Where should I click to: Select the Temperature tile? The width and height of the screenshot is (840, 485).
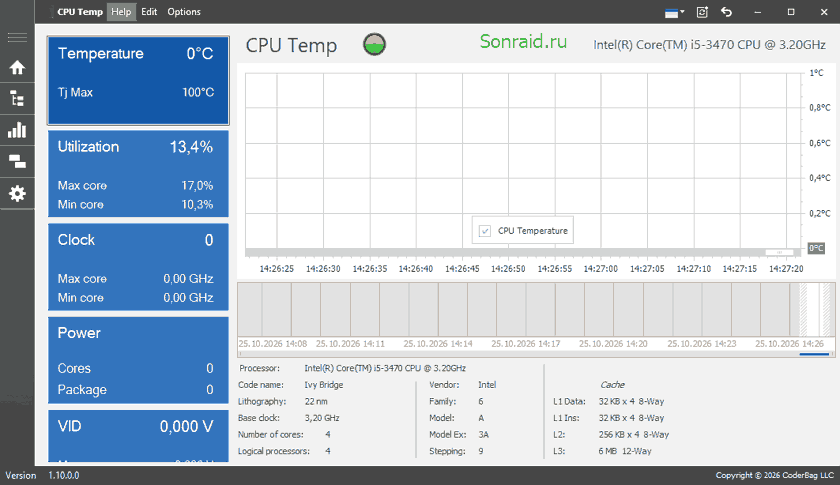tap(138, 80)
